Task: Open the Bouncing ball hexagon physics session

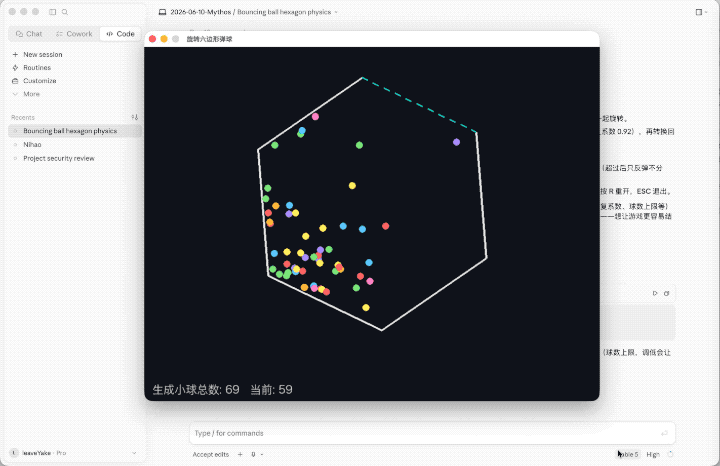Action: (74, 131)
